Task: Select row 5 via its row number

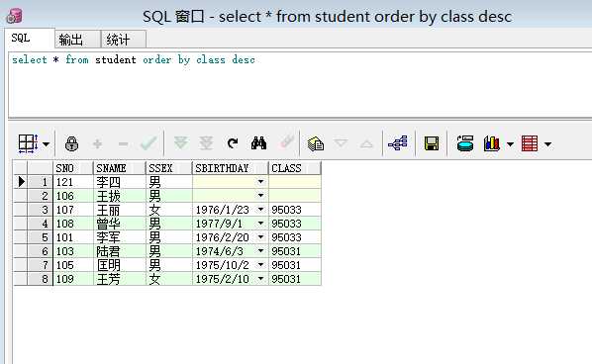Action: pyautogui.click(x=40, y=237)
